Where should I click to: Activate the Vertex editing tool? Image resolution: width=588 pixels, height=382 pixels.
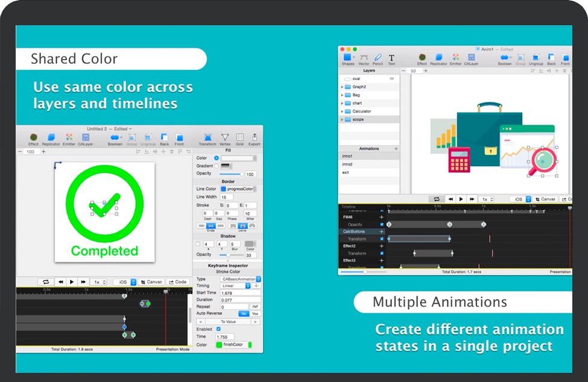tap(225, 139)
